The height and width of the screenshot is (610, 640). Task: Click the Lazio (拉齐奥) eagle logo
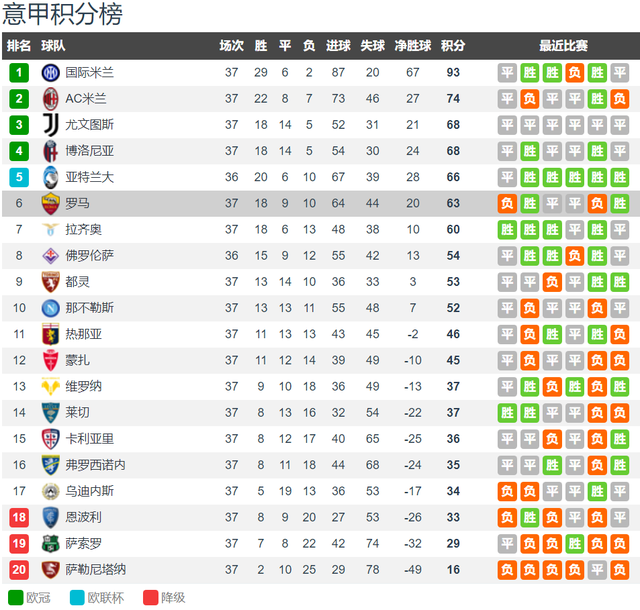coord(51,229)
